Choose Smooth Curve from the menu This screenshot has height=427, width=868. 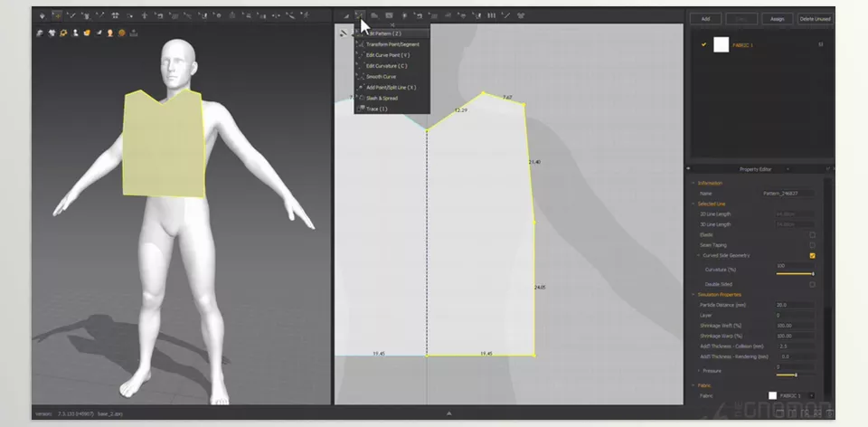tap(392, 76)
